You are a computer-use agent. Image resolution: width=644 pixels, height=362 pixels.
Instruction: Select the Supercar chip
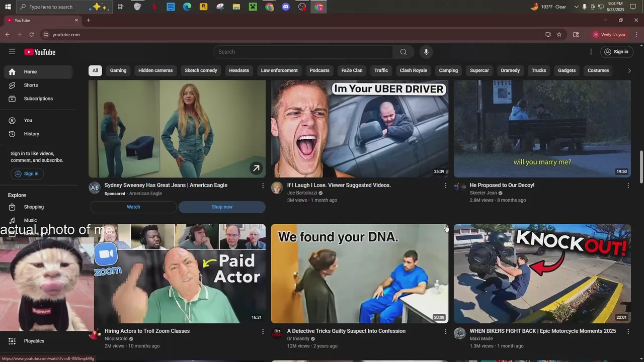pyautogui.click(x=479, y=70)
